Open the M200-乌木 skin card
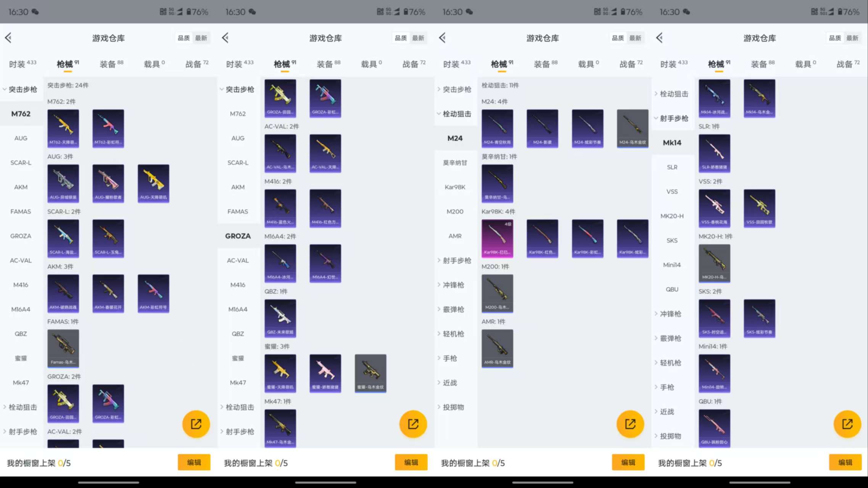The image size is (868, 488). tap(497, 293)
